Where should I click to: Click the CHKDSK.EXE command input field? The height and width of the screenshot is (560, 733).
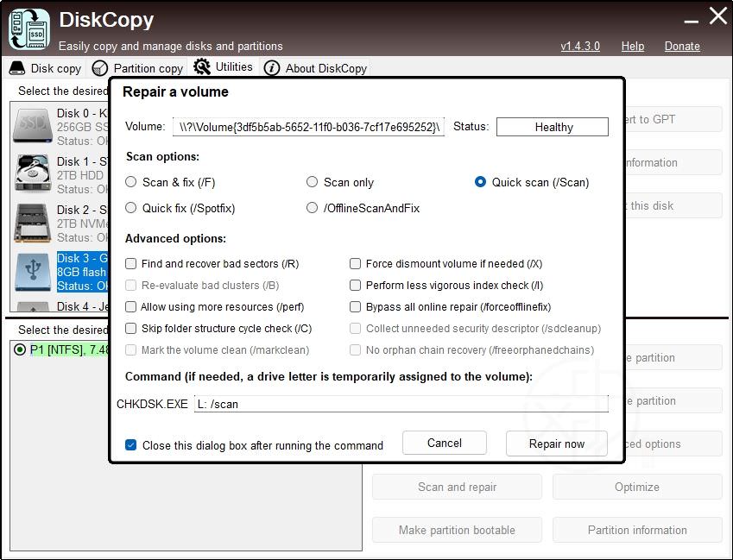pyautogui.click(x=401, y=404)
